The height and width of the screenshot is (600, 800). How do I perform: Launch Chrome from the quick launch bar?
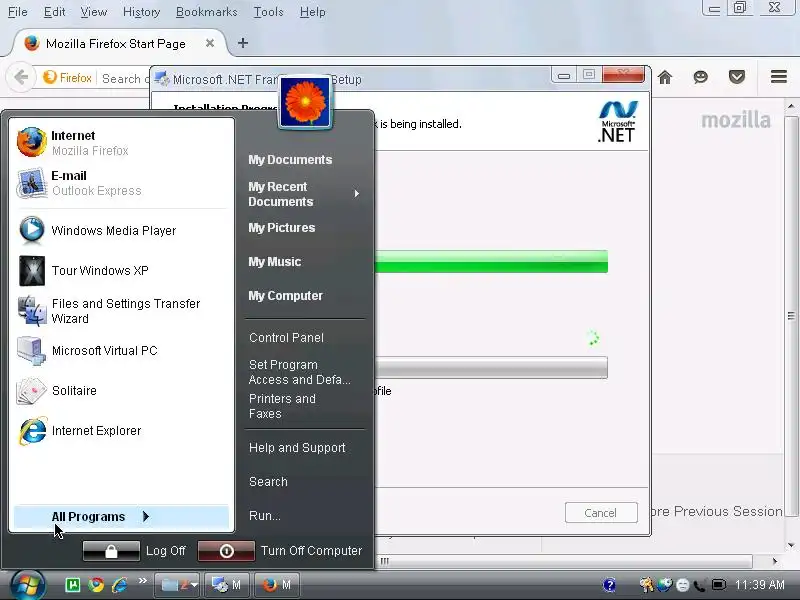[95, 585]
